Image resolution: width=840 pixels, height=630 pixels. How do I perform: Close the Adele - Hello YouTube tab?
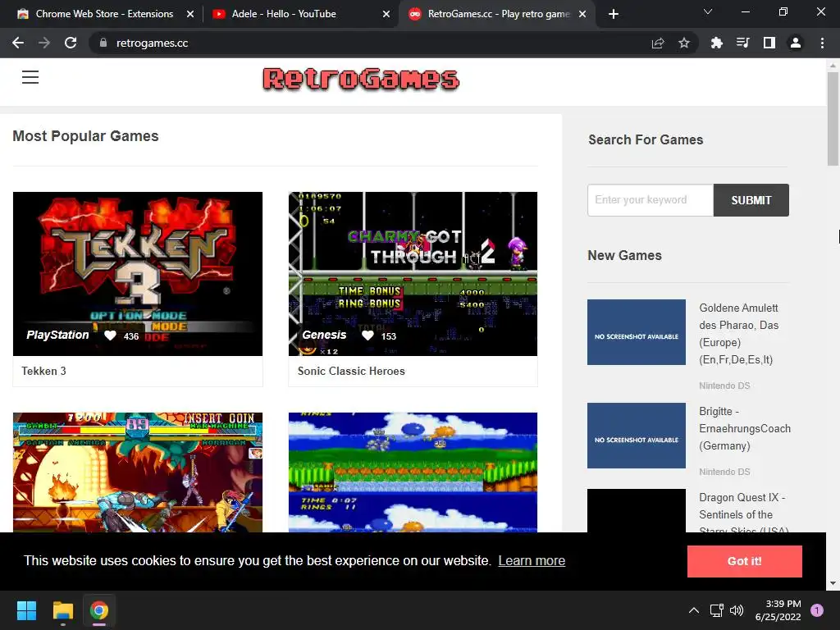point(386,14)
